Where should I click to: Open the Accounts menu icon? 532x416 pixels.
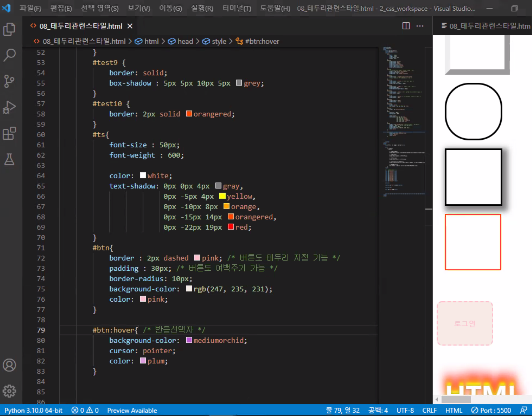pos(9,365)
